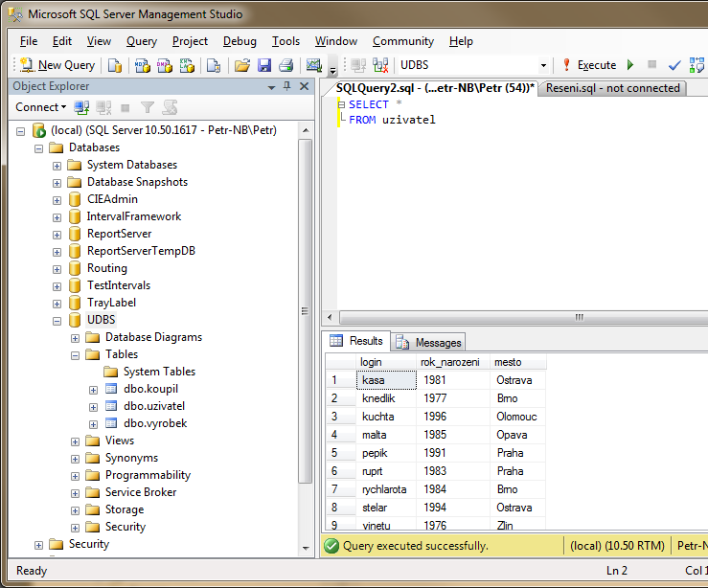Collapse the (local) server node
The image size is (708, 588).
pyautogui.click(x=20, y=131)
